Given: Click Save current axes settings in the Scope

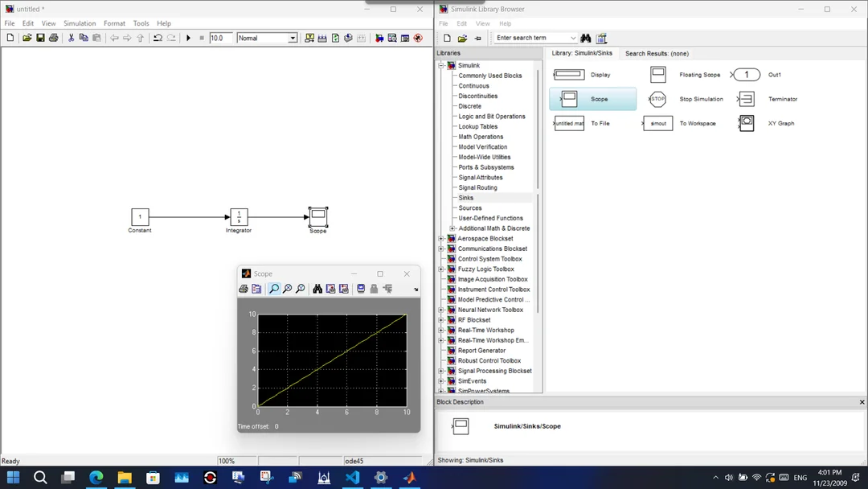Looking at the screenshot, I should pyautogui.click(x=330, y=289).
